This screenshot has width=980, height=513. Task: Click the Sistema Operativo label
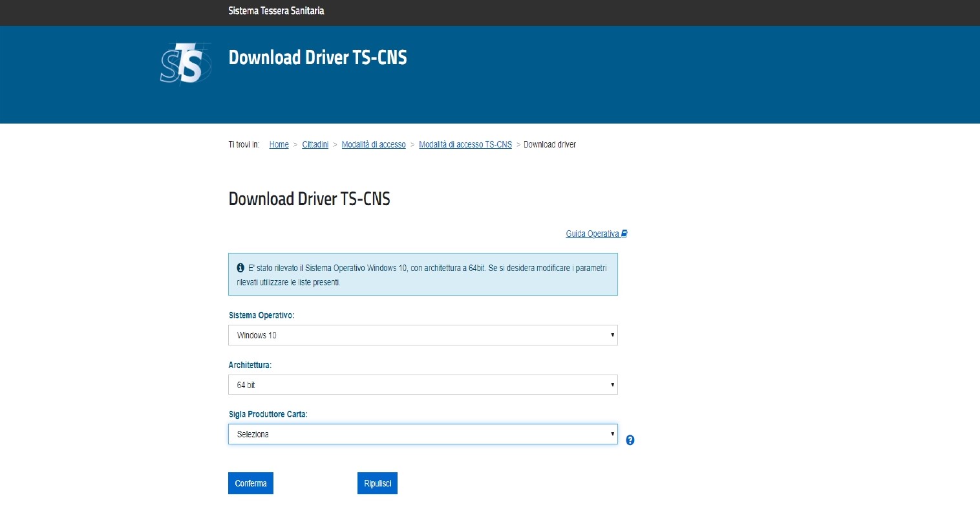262,315
